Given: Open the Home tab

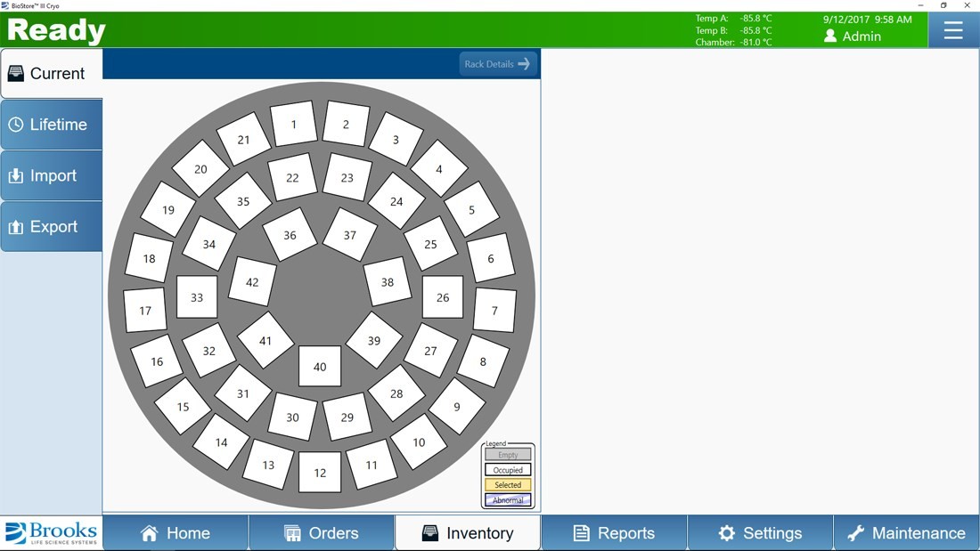Looking at the screenshot, I should (176, 533).
